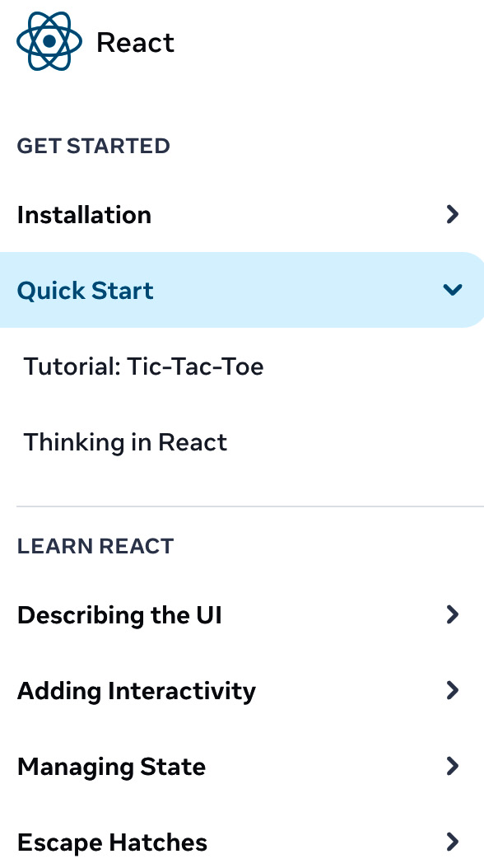This screenshot has height=868, width=484.
Task: Open the Installation page
Action: click(84, 215)
